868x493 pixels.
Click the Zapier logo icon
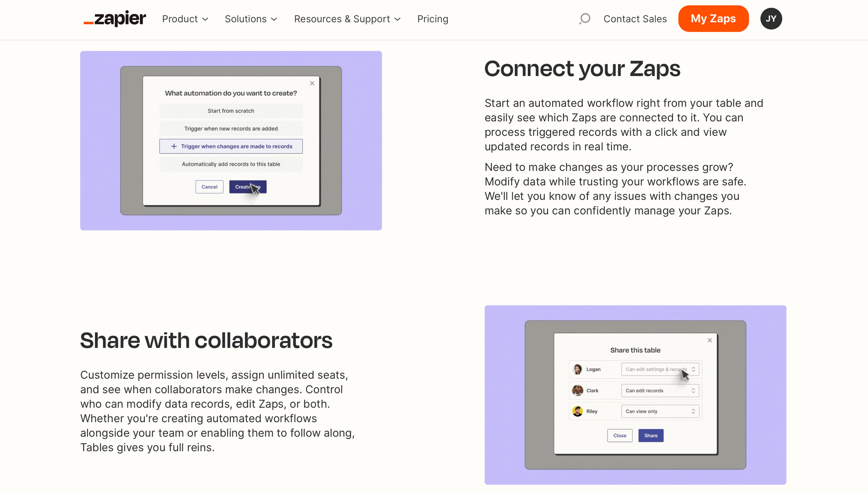tap(114, 19)
